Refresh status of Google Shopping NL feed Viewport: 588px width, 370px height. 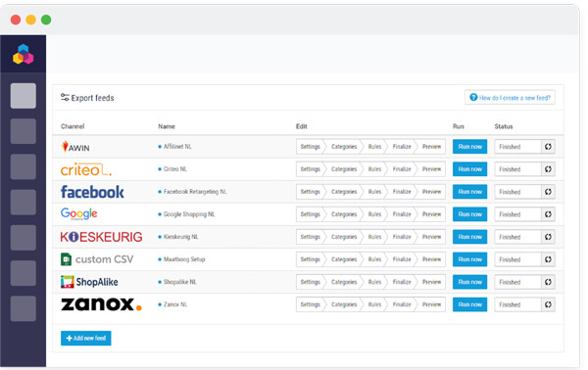(x=548, y=214)
